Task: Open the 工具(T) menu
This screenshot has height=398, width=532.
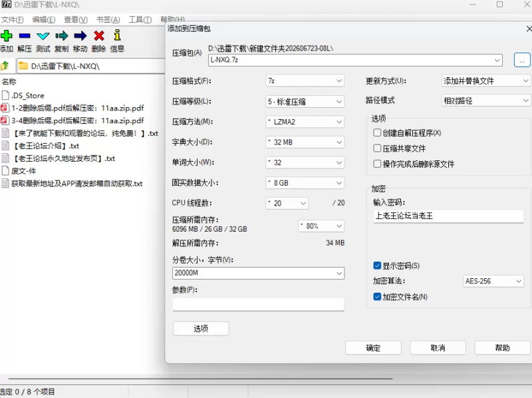Action: click(140, 20)
